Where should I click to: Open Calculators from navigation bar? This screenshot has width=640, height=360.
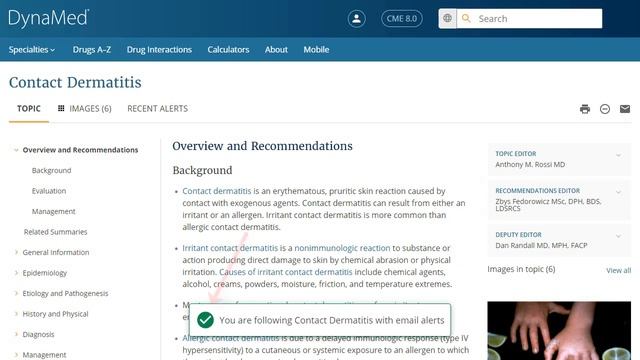point(228,50)
